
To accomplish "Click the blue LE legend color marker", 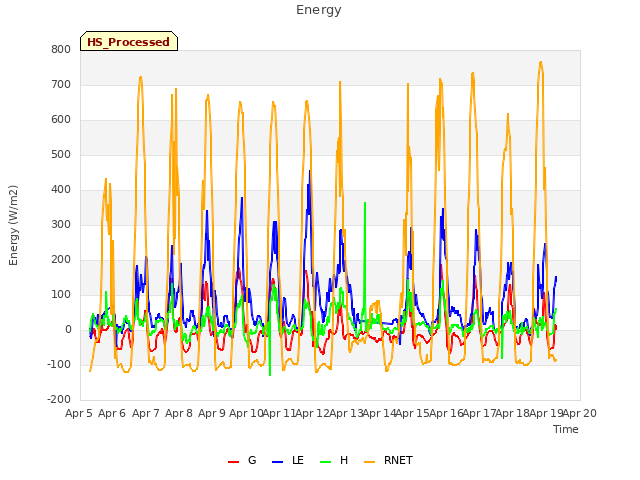I will [x=277, y=462].
